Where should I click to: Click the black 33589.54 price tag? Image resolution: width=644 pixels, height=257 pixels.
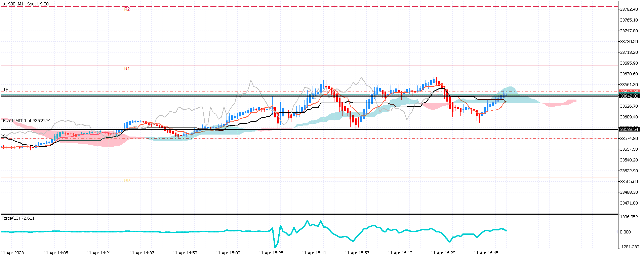pyautogui.click(x=629, y=129)
